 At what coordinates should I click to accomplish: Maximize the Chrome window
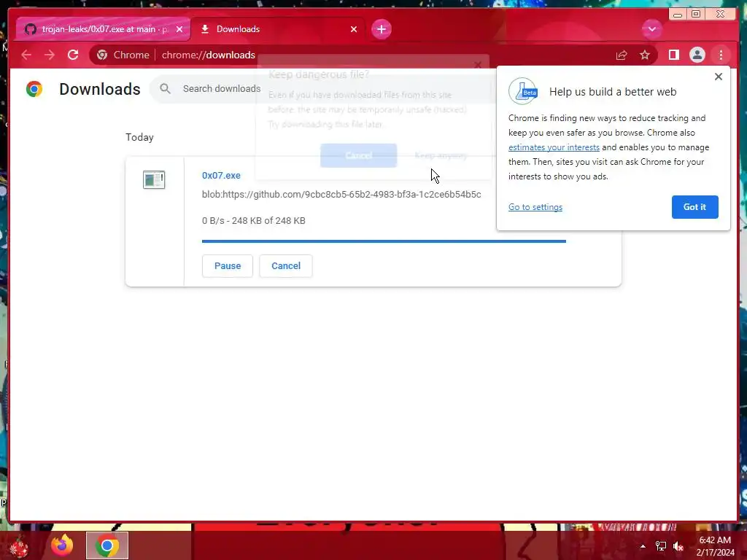[696, 15]
